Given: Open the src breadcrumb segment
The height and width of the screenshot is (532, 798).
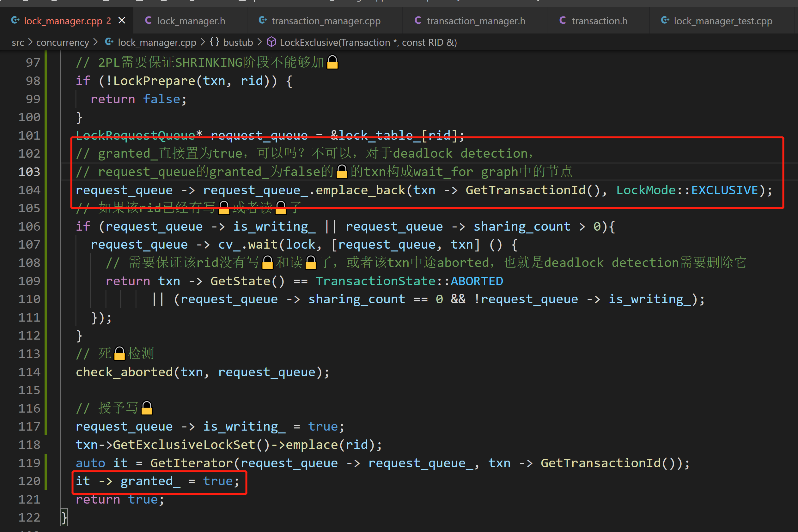Looking at the screenshot, I should pyautogui.click(x=18, y=42).
